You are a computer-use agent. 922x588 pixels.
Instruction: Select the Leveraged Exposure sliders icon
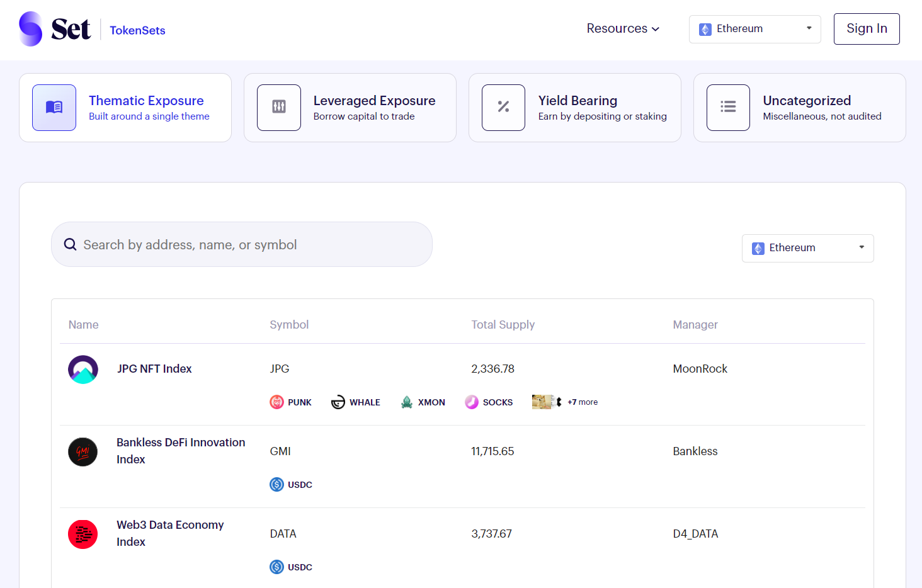(279, 108)
